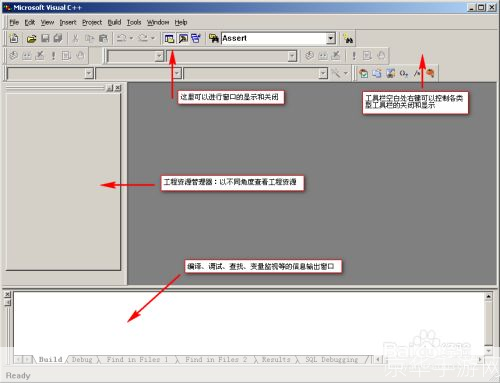Open the Redo history dropdown arrow
500x383 pixels.
point(153,38)
